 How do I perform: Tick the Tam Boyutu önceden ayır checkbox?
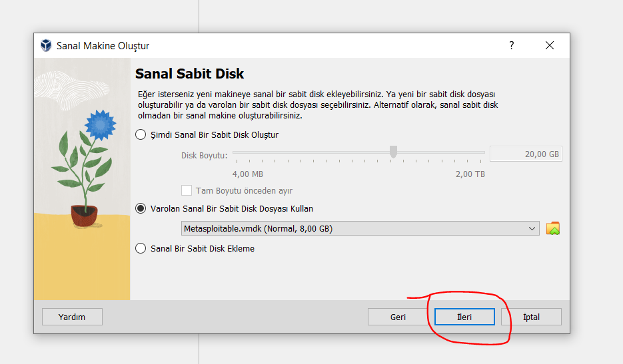pos(187,190)
